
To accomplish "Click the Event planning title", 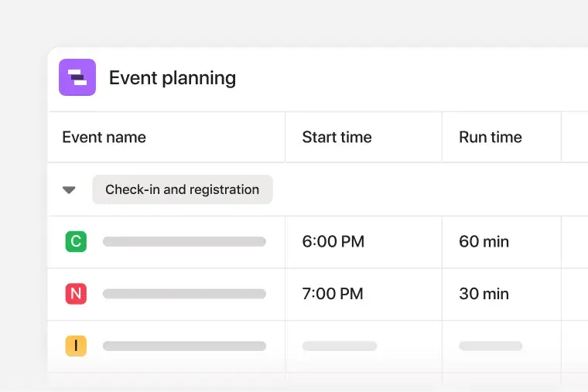I will 173,78.
